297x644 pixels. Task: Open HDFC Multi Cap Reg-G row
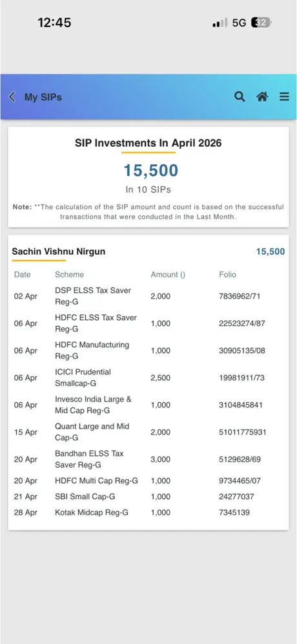pos(148,480)
